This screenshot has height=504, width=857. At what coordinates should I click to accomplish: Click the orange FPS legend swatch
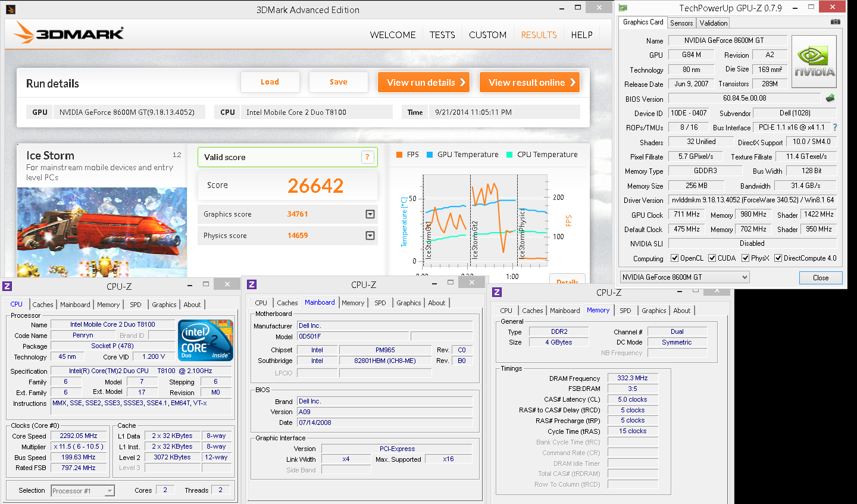(400, 155)
